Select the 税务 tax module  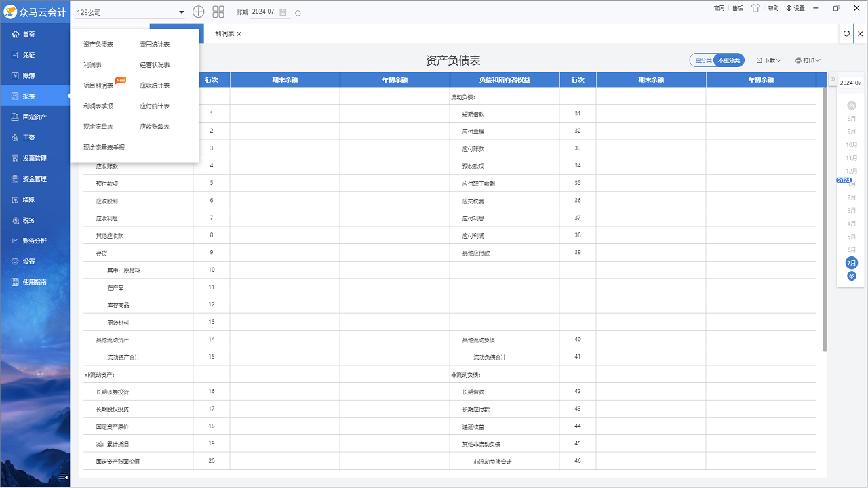[x=27, y=220]
